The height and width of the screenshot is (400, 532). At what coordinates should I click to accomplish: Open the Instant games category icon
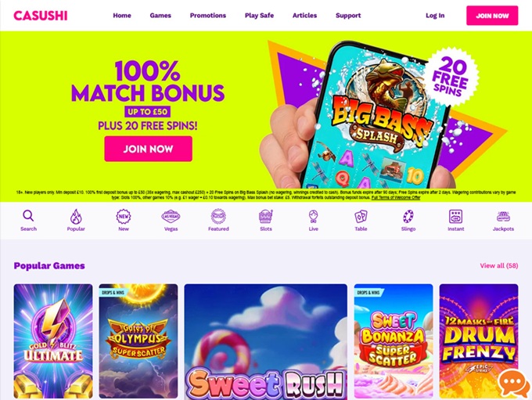point(455,216)
